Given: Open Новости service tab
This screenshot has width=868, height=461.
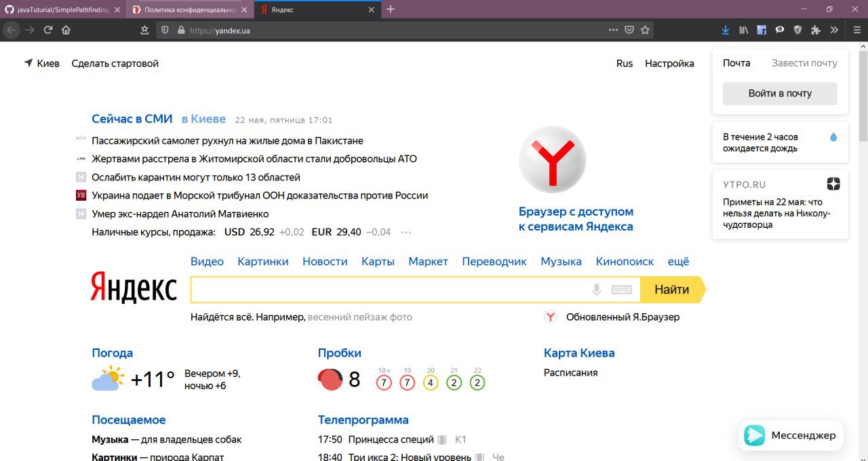Looking at the screenshot, I should click(325, 261).
